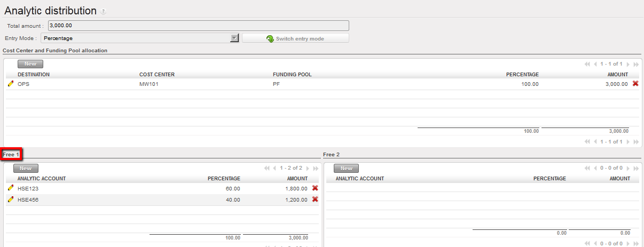Edit the HSE456 analytic account line
Screen dimensions: 644x247
pyautogui.click(x=10, y=200)
